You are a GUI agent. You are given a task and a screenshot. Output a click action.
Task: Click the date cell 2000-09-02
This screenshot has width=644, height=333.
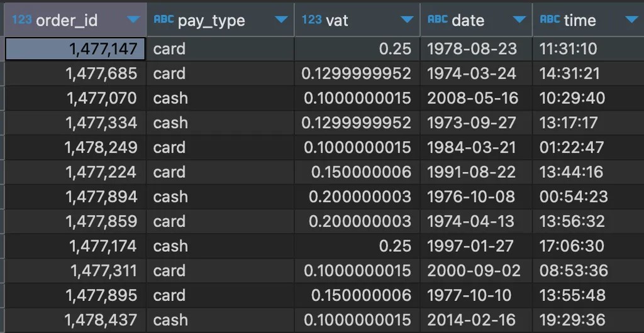click(476, 270)
